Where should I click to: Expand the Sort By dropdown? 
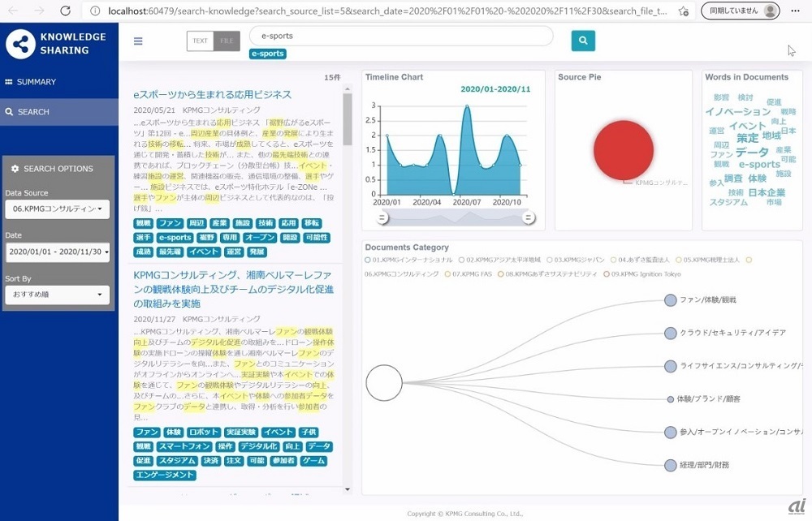[58, 295]
